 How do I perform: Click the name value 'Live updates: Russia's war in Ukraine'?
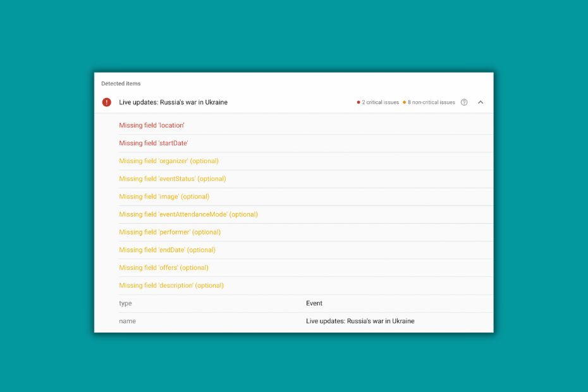[360, 321]
